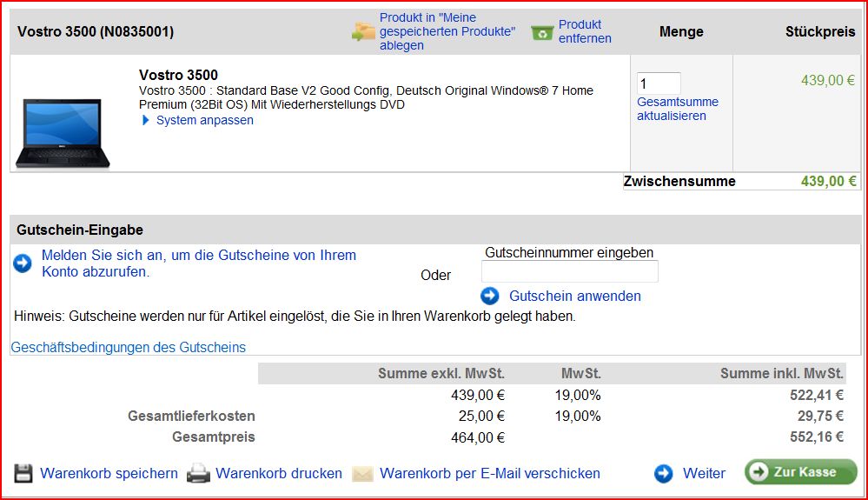
Task: Click the bold 'Vostro 3500' product title
Action: (x=178, y=75)
